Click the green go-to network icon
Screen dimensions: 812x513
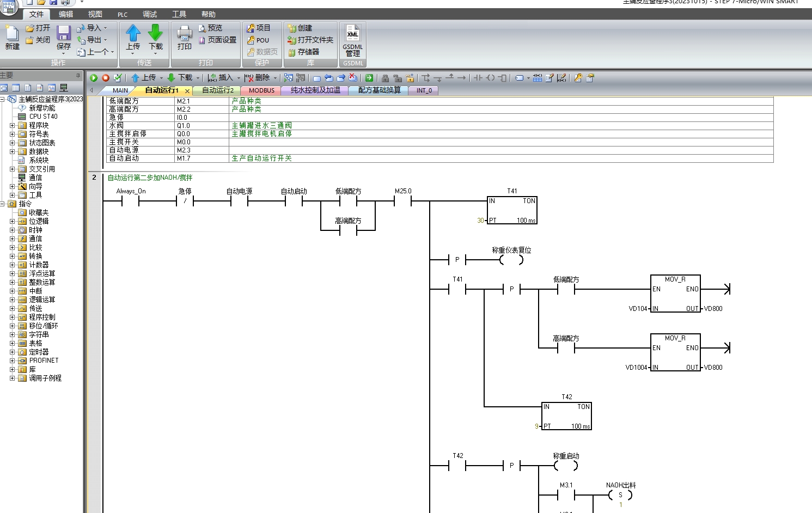(369, 78)
